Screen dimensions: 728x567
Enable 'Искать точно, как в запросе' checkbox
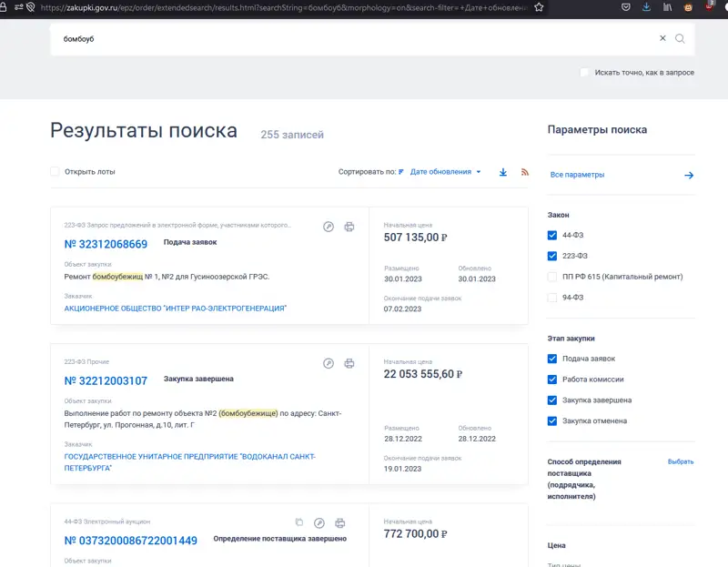[x=585, y=73]
